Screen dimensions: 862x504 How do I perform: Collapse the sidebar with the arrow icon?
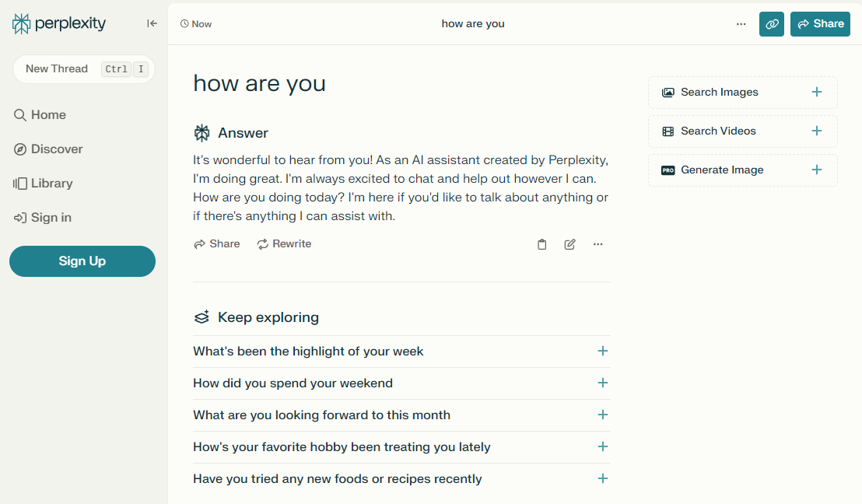click(152, 23)
